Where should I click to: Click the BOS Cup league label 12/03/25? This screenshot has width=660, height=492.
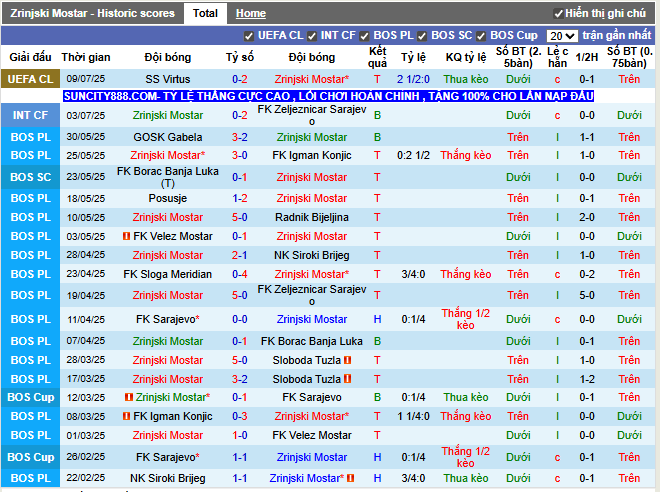click(x=30, y=397)
